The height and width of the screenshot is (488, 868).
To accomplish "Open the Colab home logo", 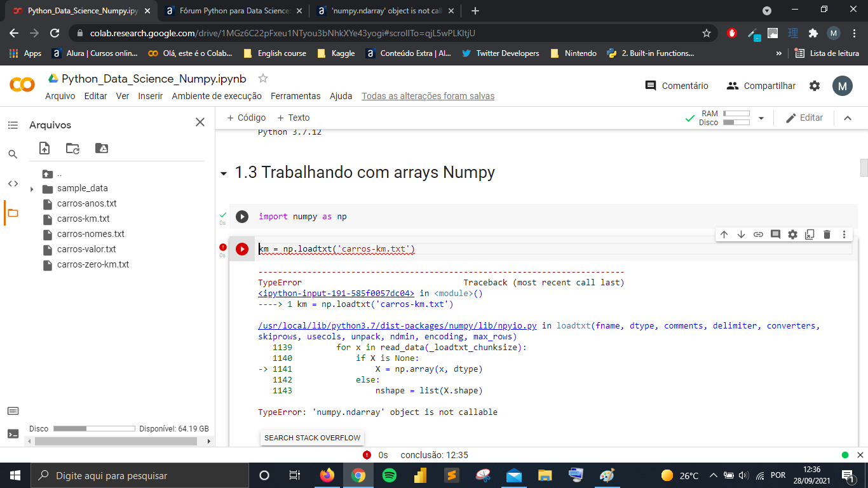I will (x=22, y=84).
